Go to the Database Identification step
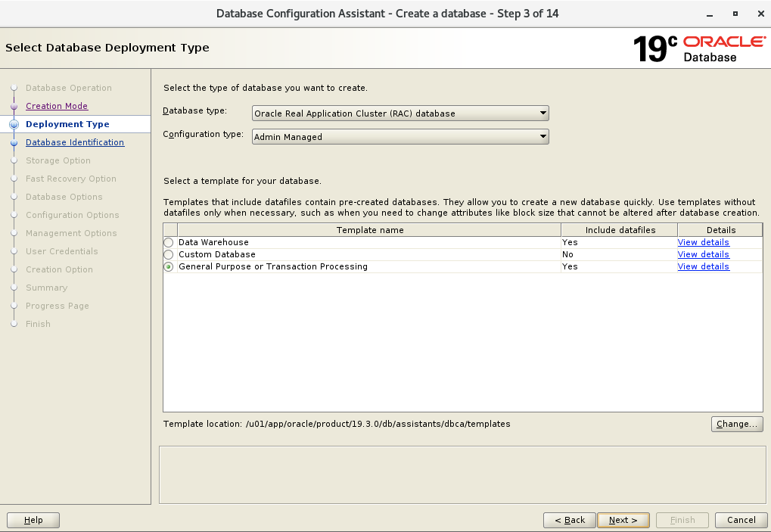Screen dimensions: 771x532 [75, 142]
